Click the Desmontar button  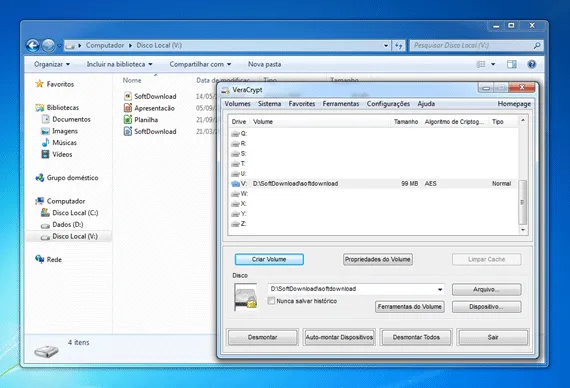262,337
